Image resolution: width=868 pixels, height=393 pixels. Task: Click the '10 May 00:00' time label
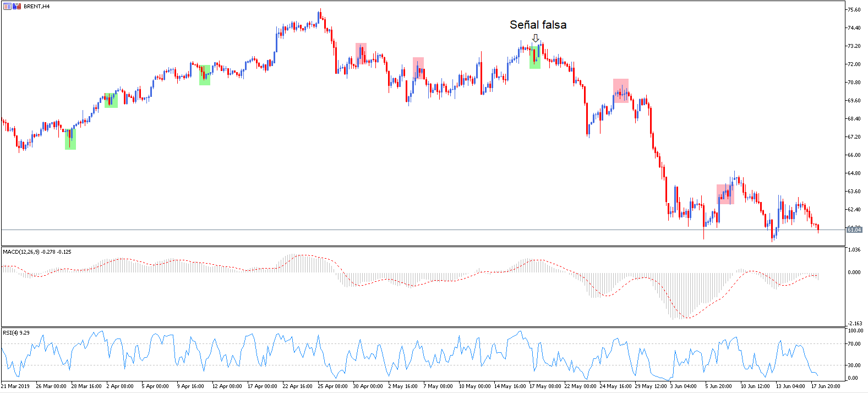(474, 386)
